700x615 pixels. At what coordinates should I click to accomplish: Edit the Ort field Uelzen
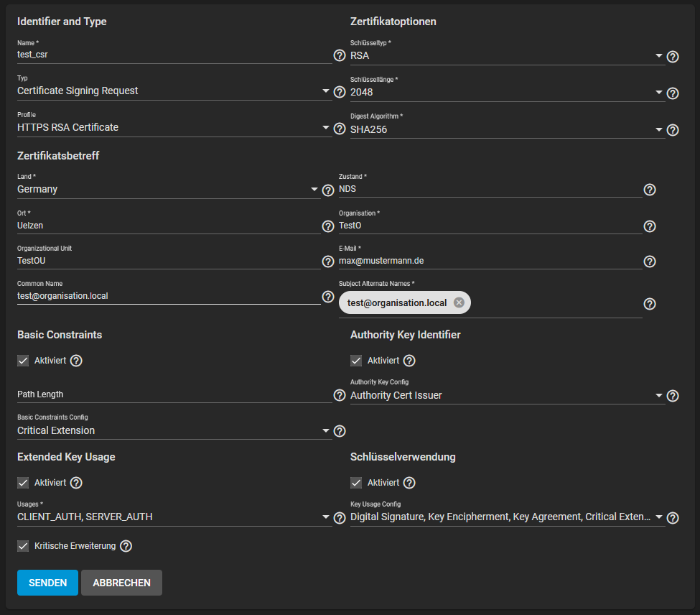(x=168, y=226)
